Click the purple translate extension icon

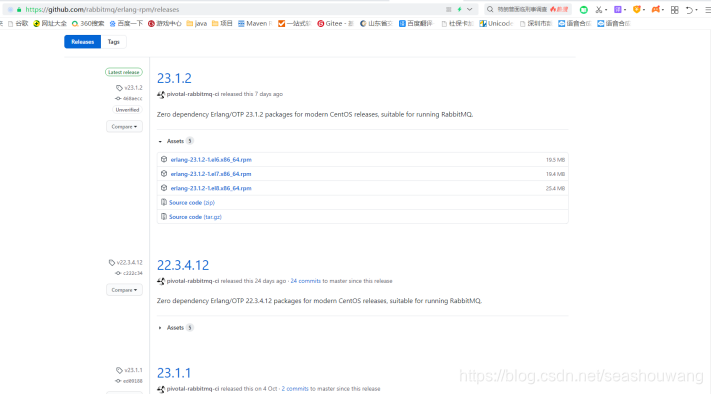tap(618, 9)
